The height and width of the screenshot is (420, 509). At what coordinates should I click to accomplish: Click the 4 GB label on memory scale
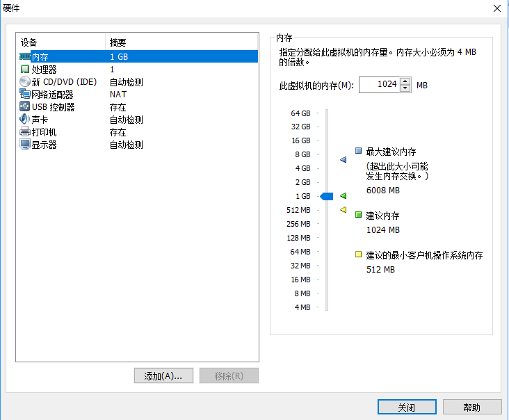[302, 168]
